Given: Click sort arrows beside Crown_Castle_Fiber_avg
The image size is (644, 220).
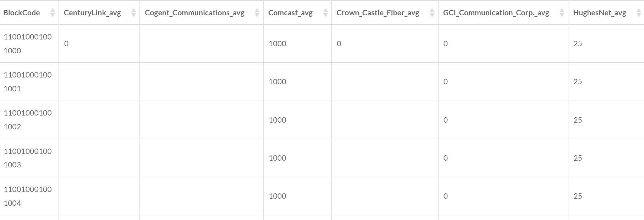Looking at the screenshot, I should 432,13.
